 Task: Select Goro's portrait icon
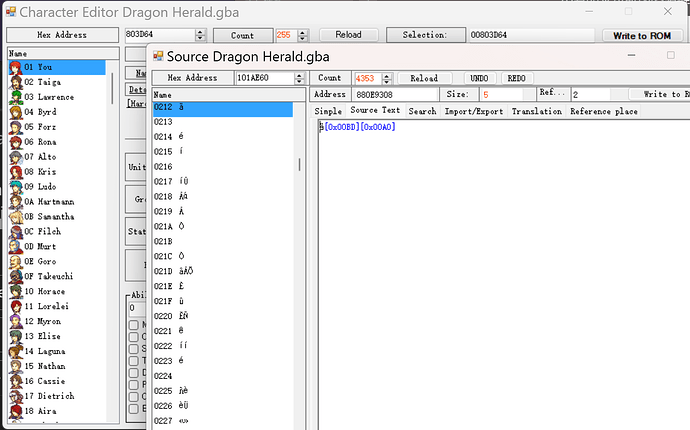click(16, 261)
